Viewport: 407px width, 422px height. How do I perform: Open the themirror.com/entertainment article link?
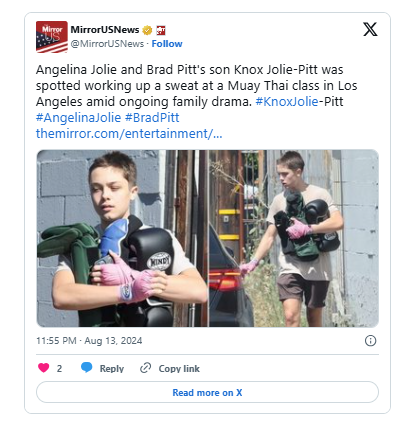pyautogui.click(x=129, y=133)
